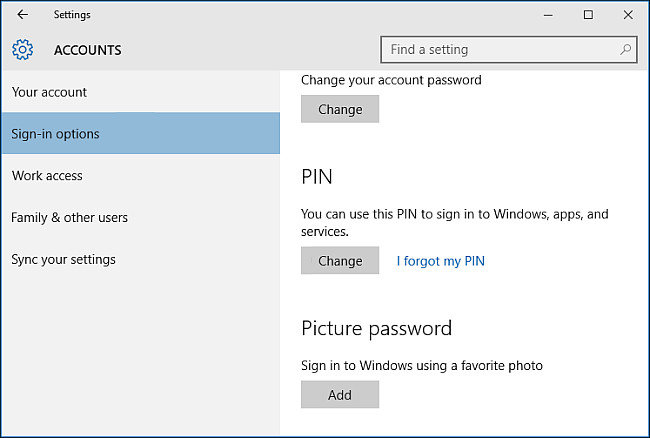The image size is (650, 438).
Task: Click the ACCOUNTS page title
Action: click(x=87, y=50)
